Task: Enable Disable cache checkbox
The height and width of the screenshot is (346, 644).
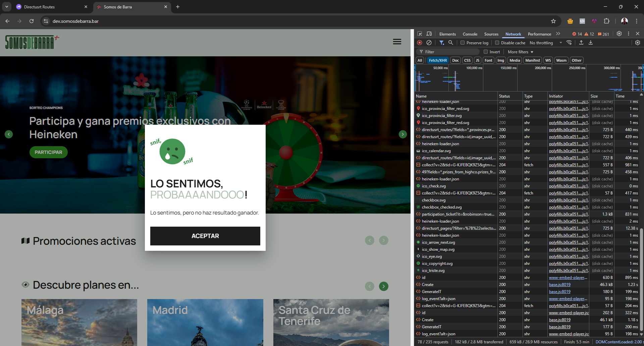Action: [x=497, y=43]
